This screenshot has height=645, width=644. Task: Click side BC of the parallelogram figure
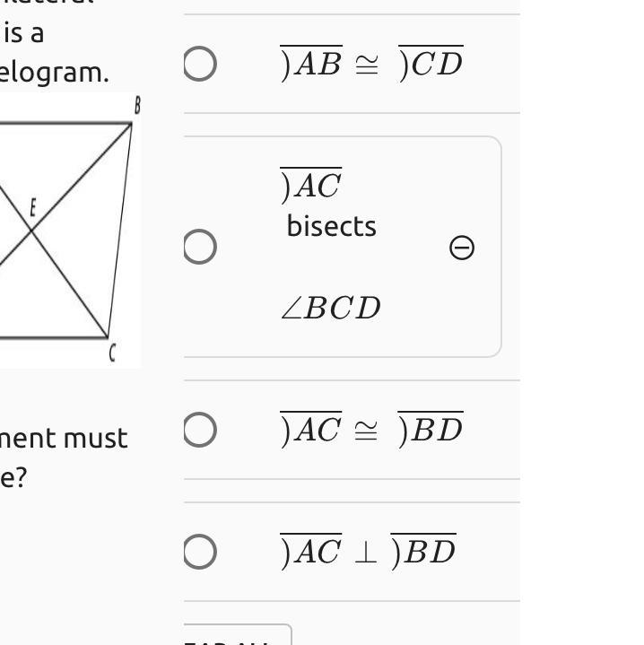pyautogui.click(x=119, y=231)
